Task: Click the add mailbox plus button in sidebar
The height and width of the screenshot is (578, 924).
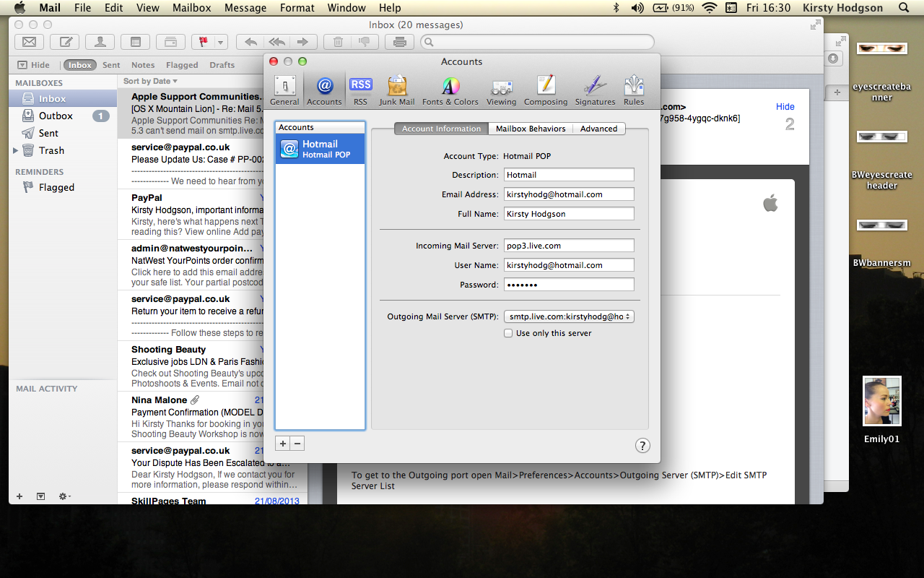Action: pos(19,496)
